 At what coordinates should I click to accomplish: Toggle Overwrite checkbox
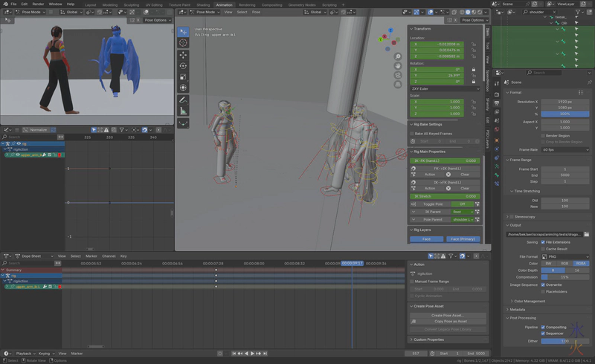(x=543, y=285)
